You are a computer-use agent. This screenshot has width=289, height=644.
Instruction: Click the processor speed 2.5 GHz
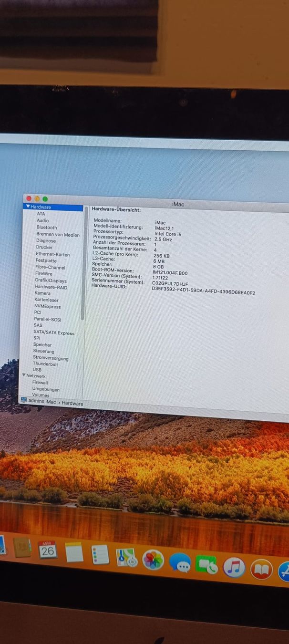click(163, 239)
